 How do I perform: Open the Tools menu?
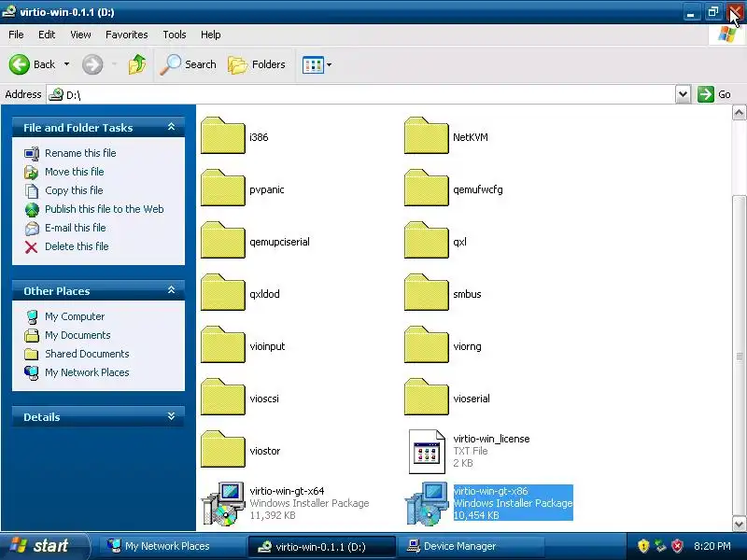(175, 35)
